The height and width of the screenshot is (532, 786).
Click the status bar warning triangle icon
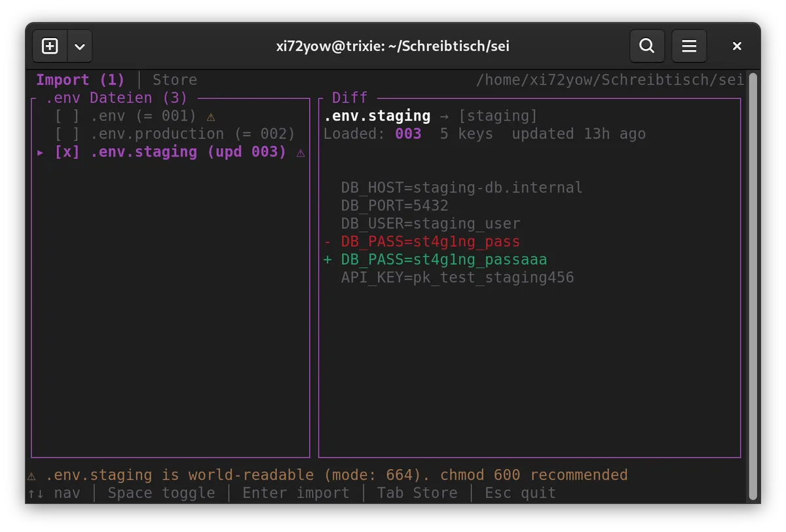coord(31,475)
